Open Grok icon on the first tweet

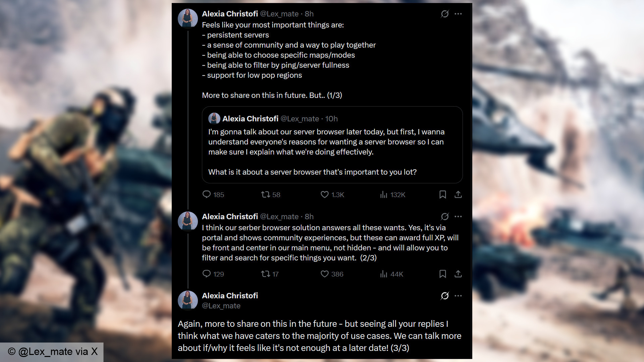445,14
